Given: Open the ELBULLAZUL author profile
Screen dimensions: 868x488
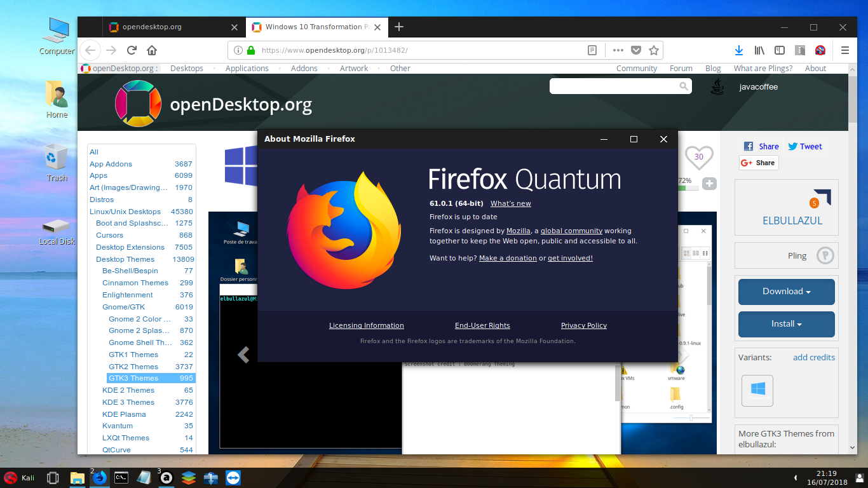Looking at the screenshot, I should [792, 221].
